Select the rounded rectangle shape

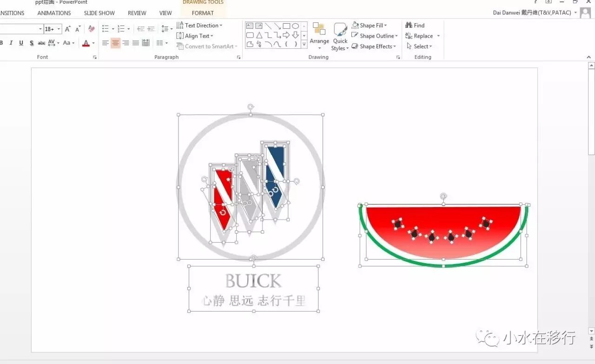250,35
